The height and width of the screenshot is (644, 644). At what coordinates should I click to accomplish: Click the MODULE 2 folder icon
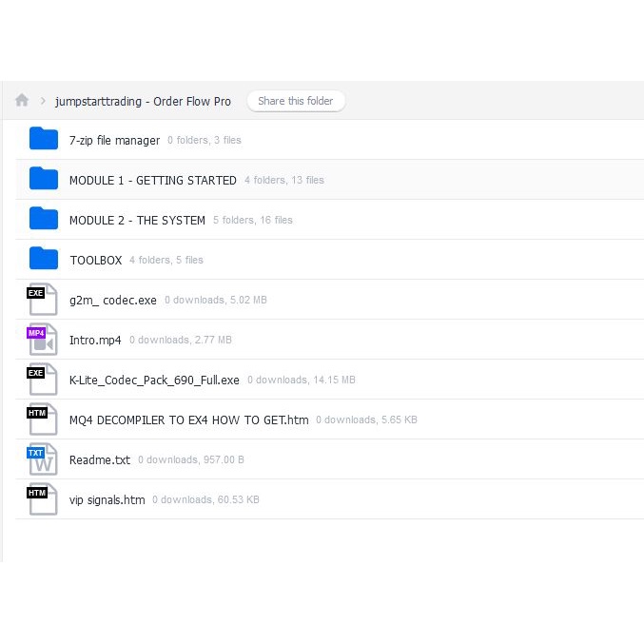(x=44, y=220)
